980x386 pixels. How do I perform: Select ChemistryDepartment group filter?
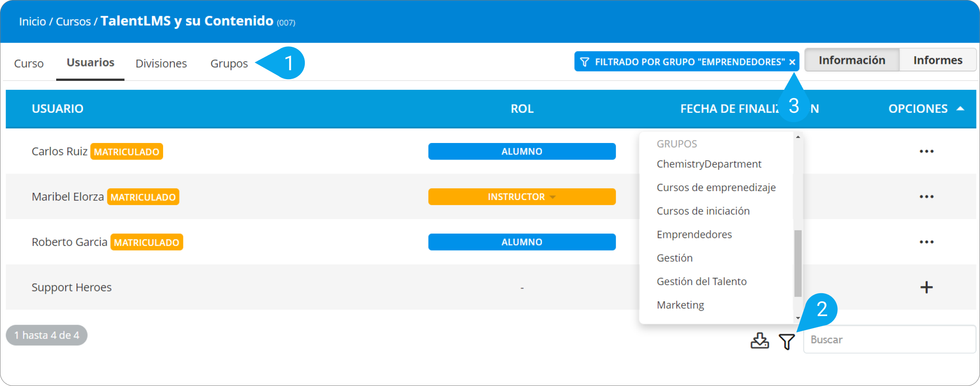coord(709,164)
